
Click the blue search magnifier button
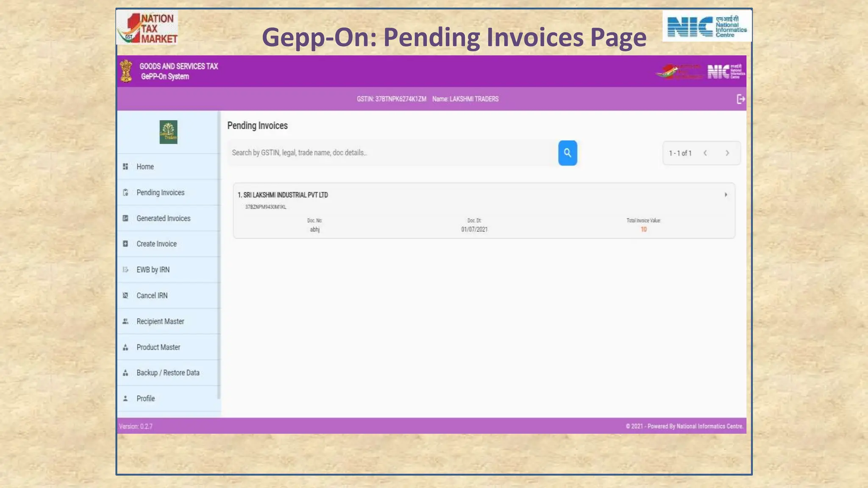click(568, 153)
